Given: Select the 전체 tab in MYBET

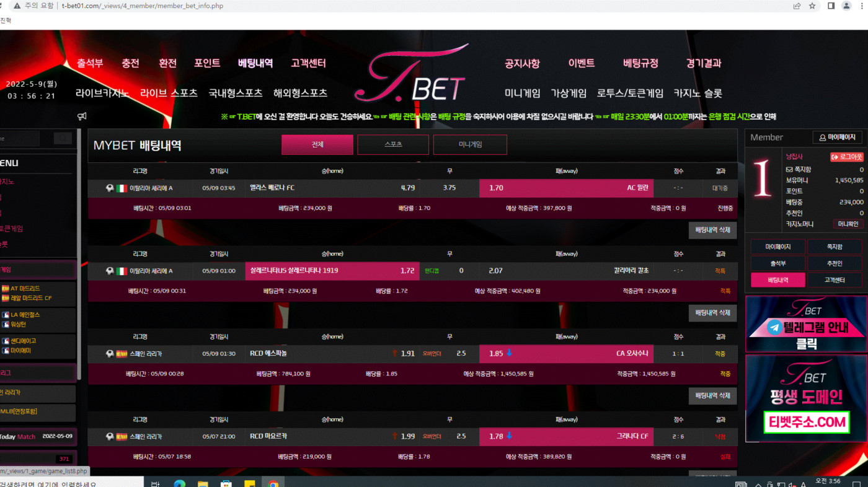Looking at the screenshot, I should click(317, 144).
